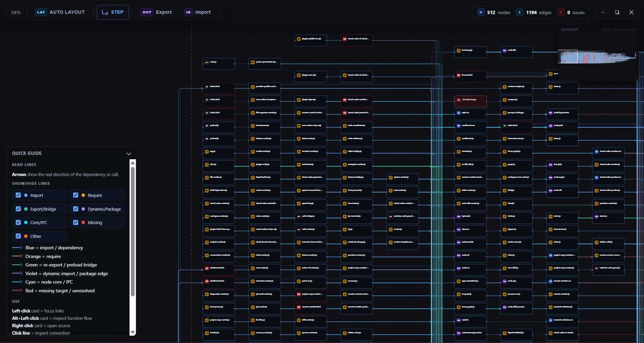Click the Auto Layout button
Viewport: 644px width, 343px height.
pyautogui.click(x=60, y=12)
